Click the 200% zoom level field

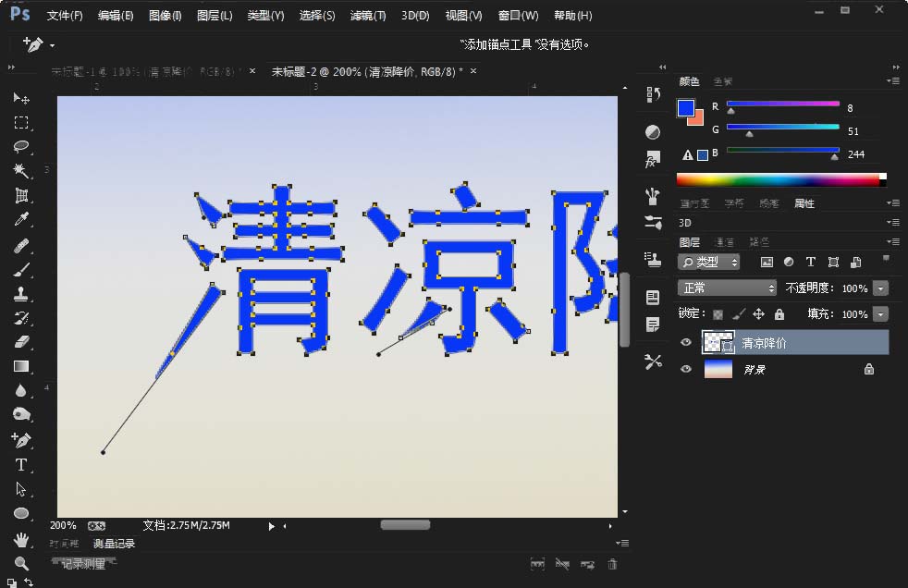coord(61,525)
